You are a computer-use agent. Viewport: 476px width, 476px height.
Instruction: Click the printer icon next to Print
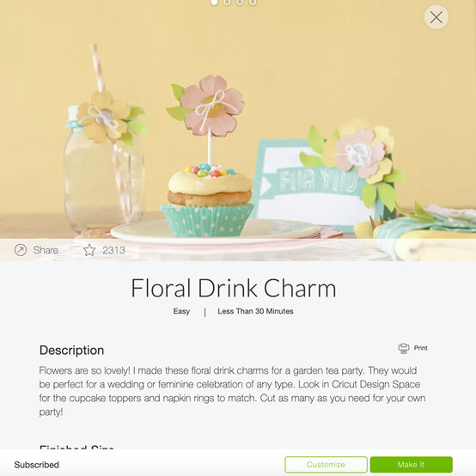coord(404,348)
